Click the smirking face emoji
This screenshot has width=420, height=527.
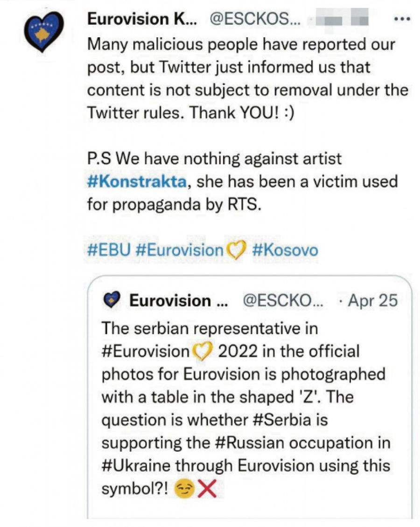click(183, 489)
